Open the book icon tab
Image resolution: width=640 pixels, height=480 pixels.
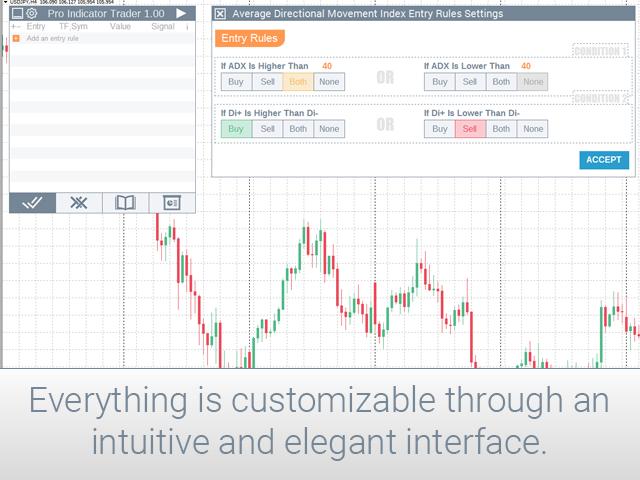coord(125,202)
